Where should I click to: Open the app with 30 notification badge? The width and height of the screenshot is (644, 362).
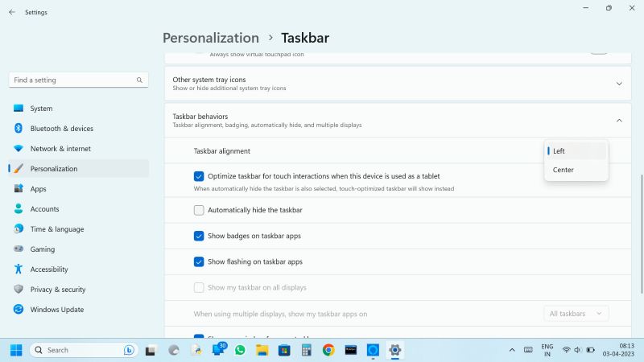point(218,350)
